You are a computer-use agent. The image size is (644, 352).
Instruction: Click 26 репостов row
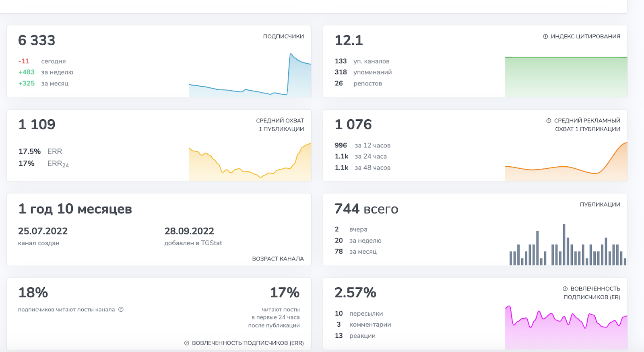pyautogui.click(x=358, y=83)
